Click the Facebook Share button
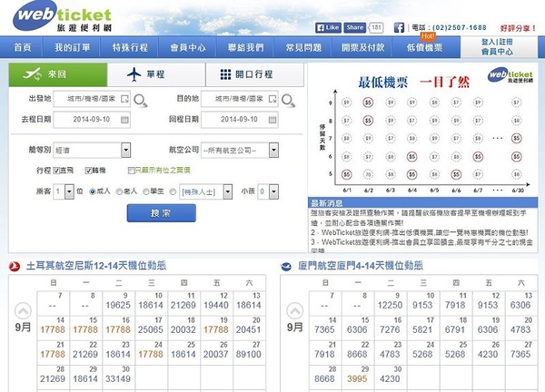This screenshot has width=545, height=392. tap(355, 28)
